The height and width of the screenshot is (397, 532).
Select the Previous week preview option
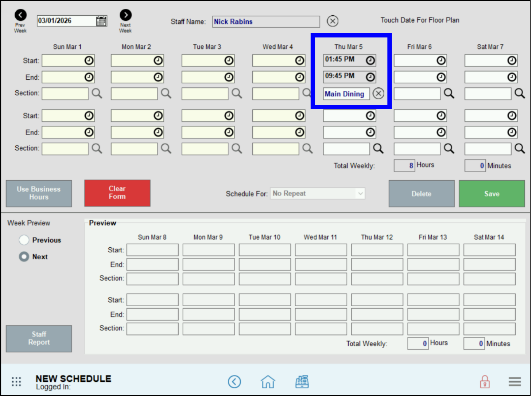(24, 240)
